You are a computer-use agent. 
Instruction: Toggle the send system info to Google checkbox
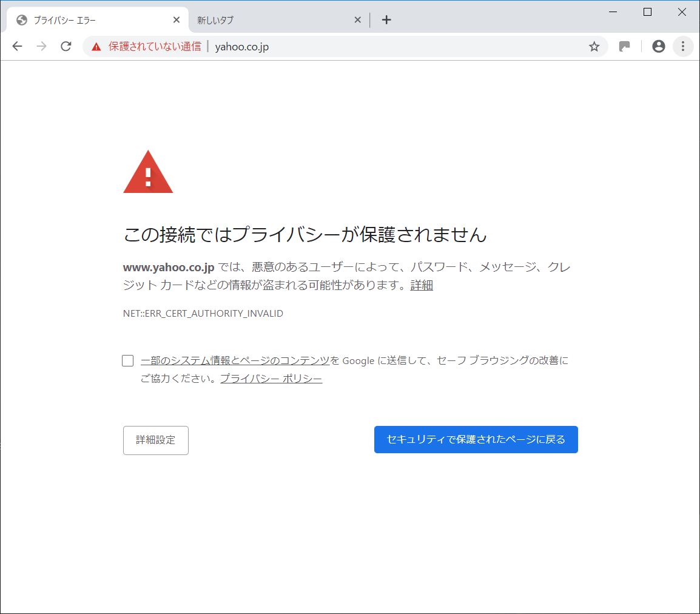pos(127,361)
